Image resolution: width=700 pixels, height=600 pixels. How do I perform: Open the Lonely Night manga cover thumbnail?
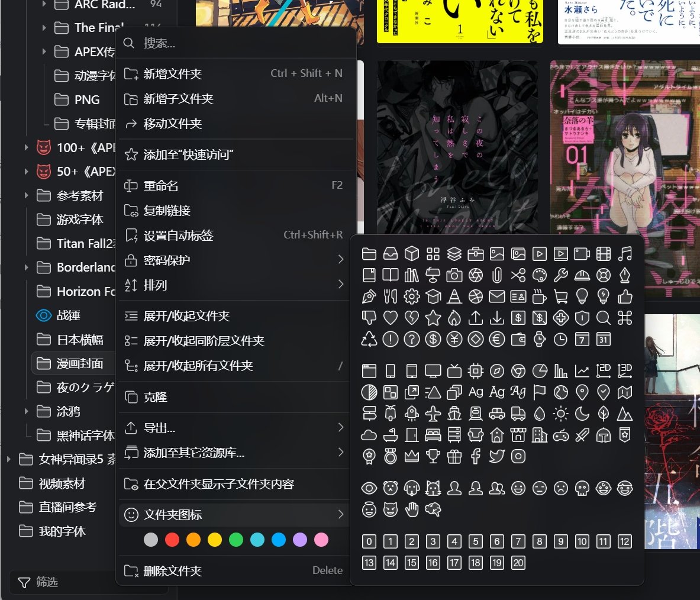(x=457, y=147)
